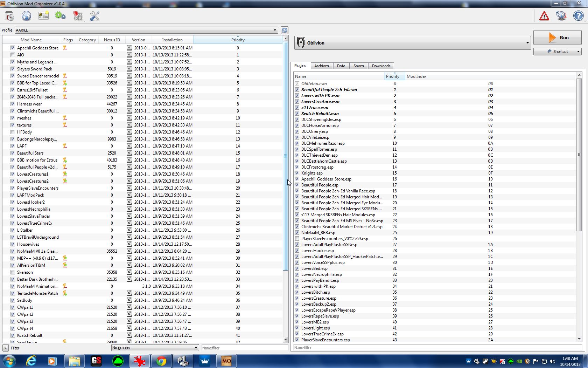Expand the Filter panel arrow button

point(6,348)
